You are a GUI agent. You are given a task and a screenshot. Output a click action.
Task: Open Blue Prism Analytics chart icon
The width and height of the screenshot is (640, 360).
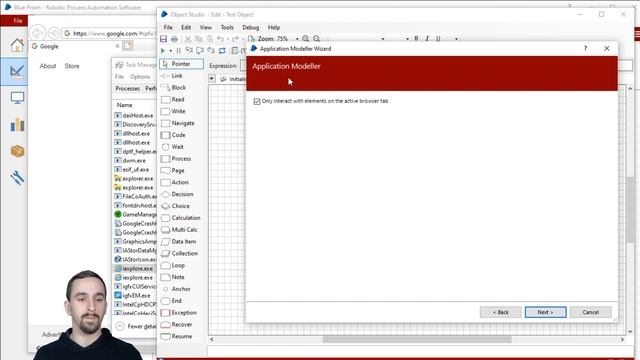point(17,124)
